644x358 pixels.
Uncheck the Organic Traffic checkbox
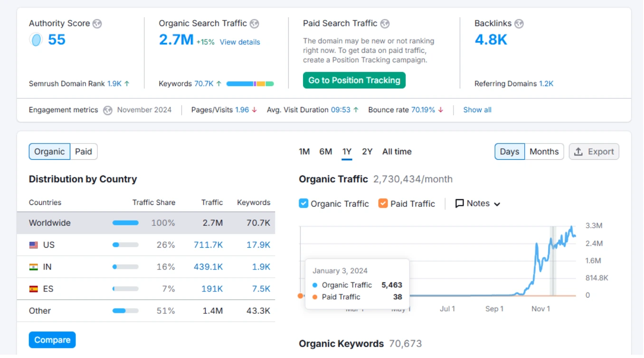point(303,203)
